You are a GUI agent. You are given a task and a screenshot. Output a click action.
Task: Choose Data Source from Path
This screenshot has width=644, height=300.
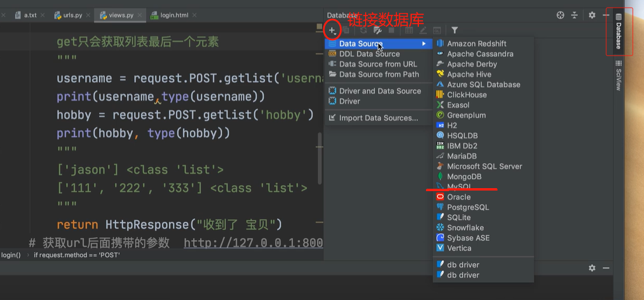[379, 75]
